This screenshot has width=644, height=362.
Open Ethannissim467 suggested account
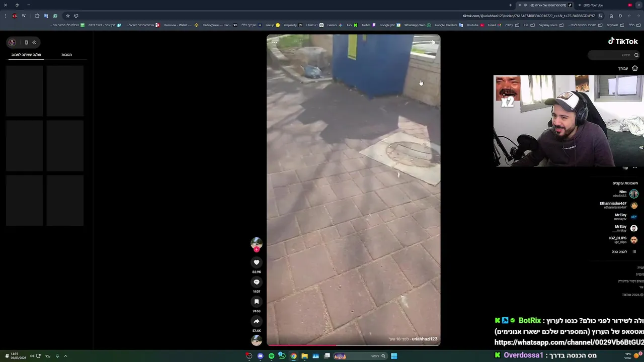[x=619, y=205]
